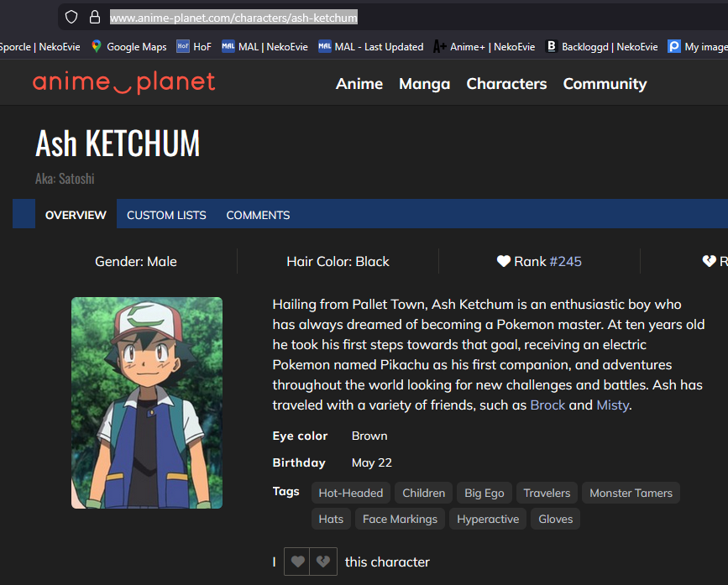This screenshot has width=728, height=585.
Task: Open the Sporcle | NekoEvie bookmark
Action: (39, 47)
